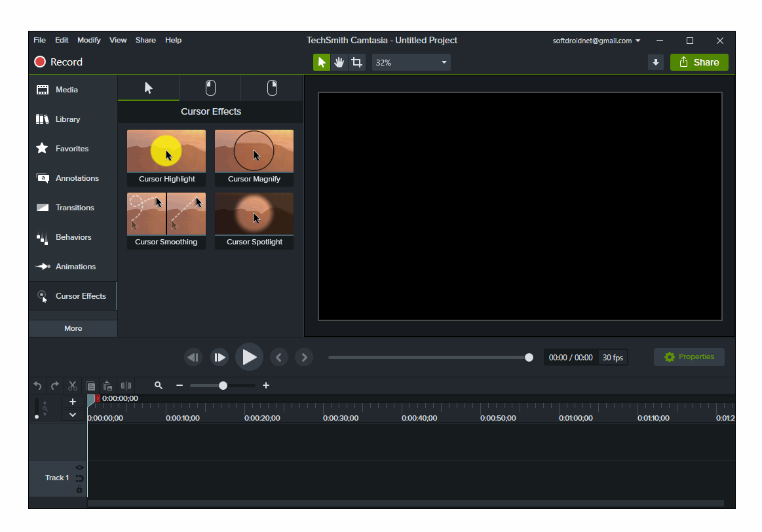
Task: Open the Edit menu
Action: click(62, 41)
